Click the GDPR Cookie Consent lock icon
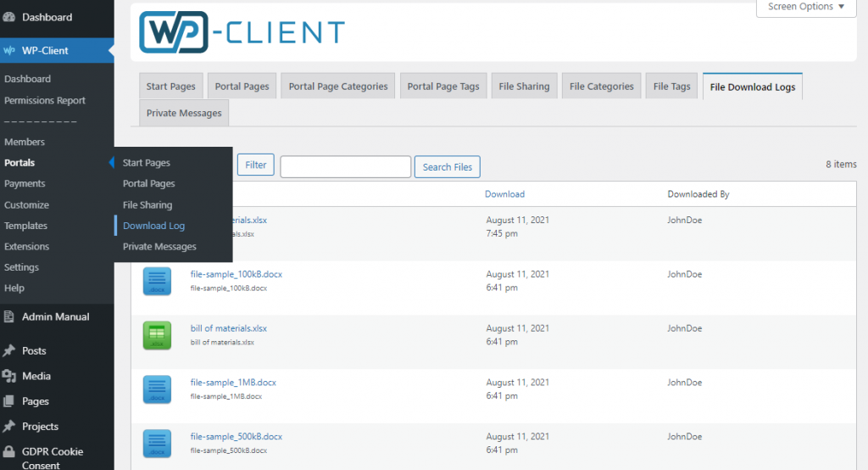This screenshot has height=470, width=868. pos(8,451)
